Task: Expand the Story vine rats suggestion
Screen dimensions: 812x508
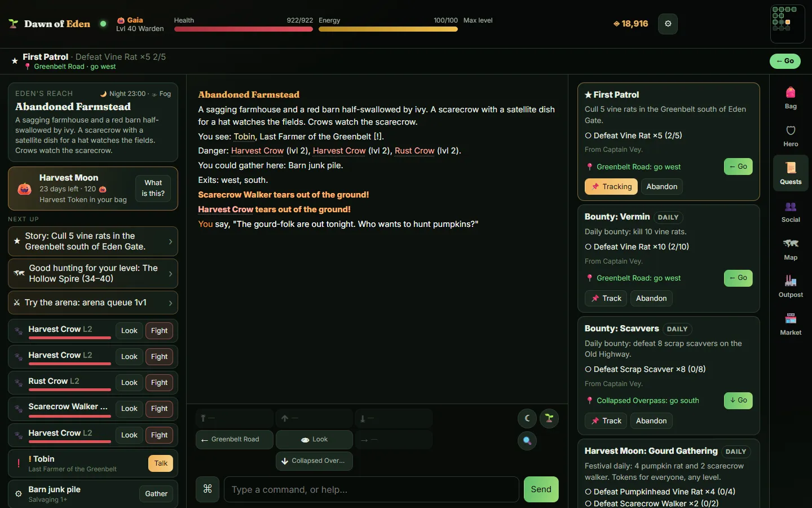Action: point(93,242)
